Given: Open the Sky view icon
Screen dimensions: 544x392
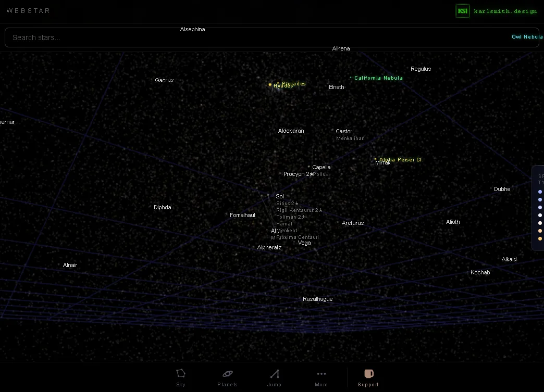Looking at the screenshot, I should pyautogui.click(x=181, y=374).
